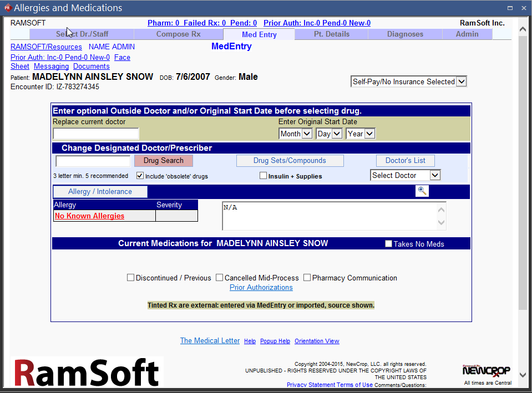Click the Replace current doctor input field
532x393 pixels.
point(96,134)
